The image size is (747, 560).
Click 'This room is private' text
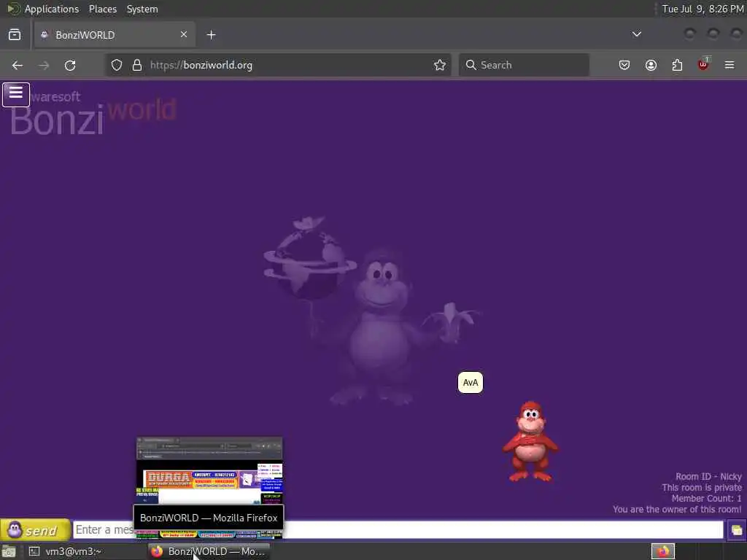pyautogui.click(x=702, y=488)
